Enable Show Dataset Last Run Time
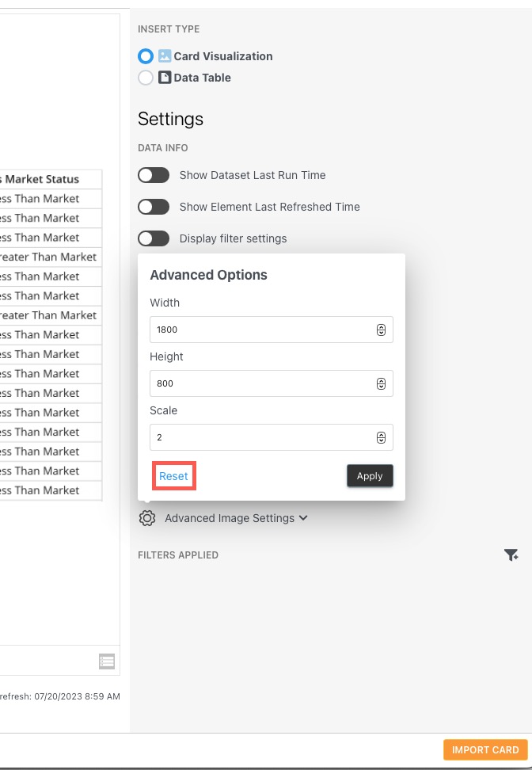 [x=154, y=174]
